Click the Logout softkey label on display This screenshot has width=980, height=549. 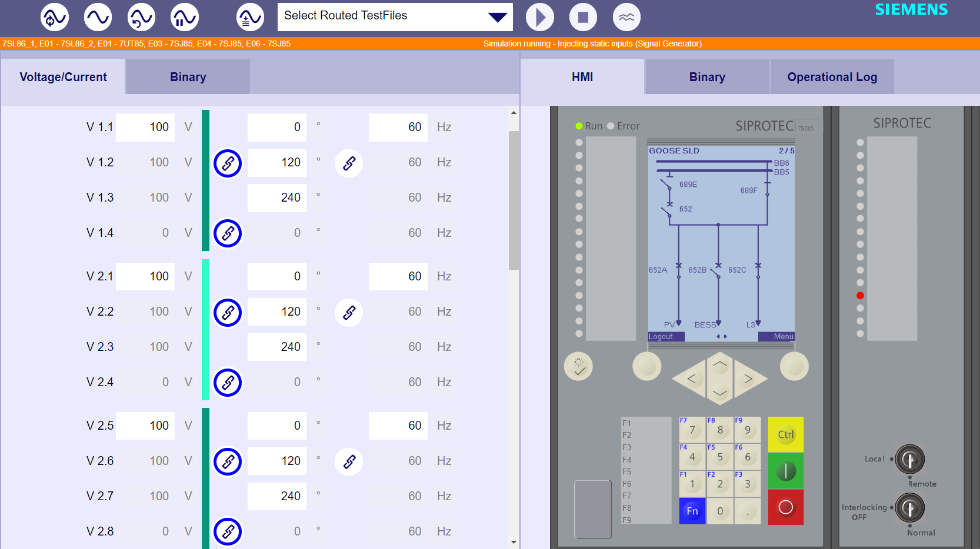666,337
